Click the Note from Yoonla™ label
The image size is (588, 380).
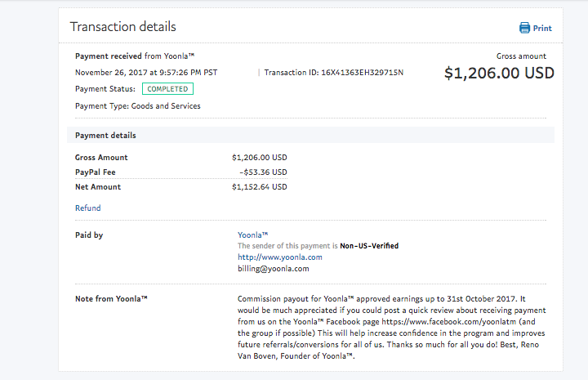pyautogui.click(x=111, y=298)
